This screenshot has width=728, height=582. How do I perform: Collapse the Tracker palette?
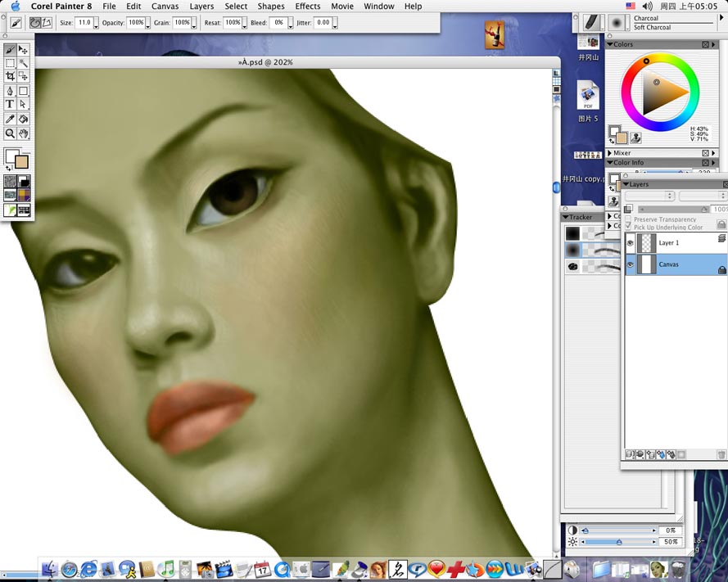coord(566,217)
